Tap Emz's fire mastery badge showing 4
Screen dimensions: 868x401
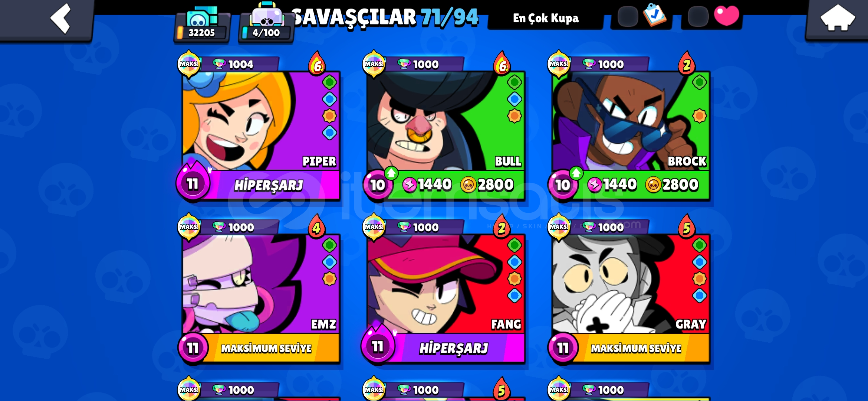(316, 227)
